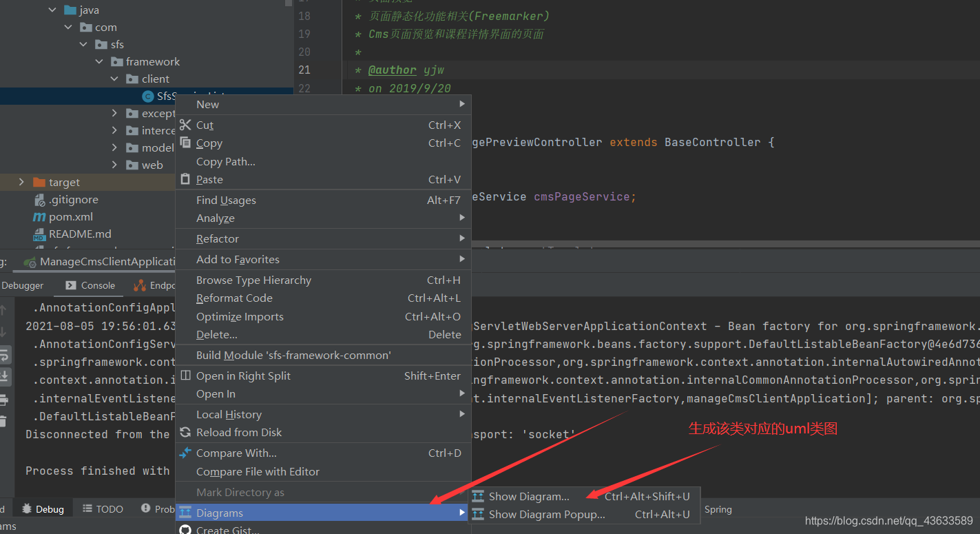Open the Analyze submenu
Image resolution: width=980 pixels, height=534 pixels.
pyautogui.click(x=323, y=218)
